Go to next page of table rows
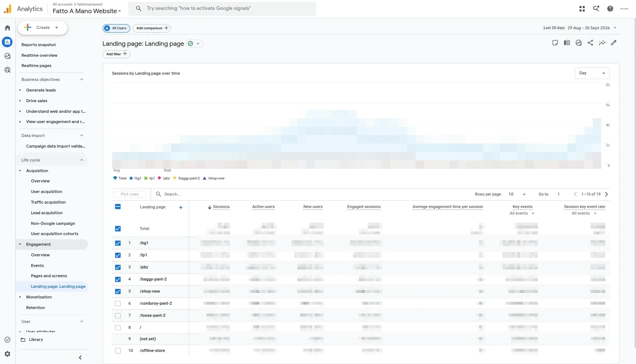The image size is (636, 364). pyautogui.click(x=606, y=194)
